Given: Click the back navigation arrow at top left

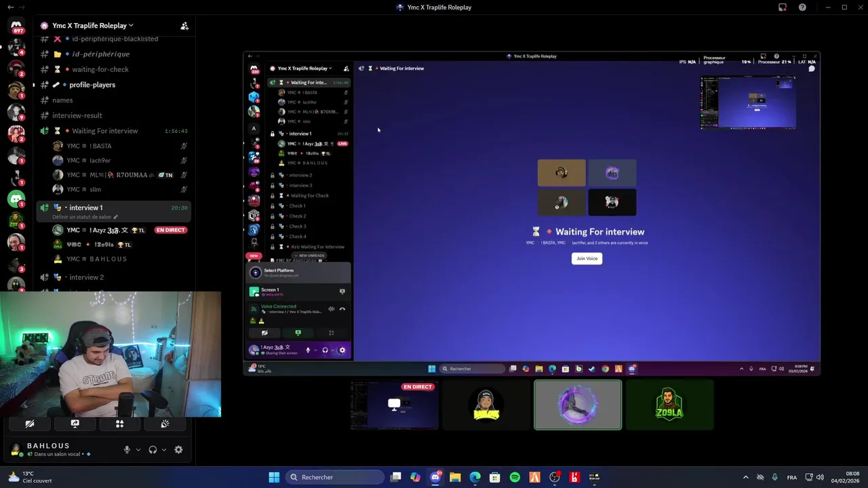Looking at the screenshot, I should pos(10,7).
